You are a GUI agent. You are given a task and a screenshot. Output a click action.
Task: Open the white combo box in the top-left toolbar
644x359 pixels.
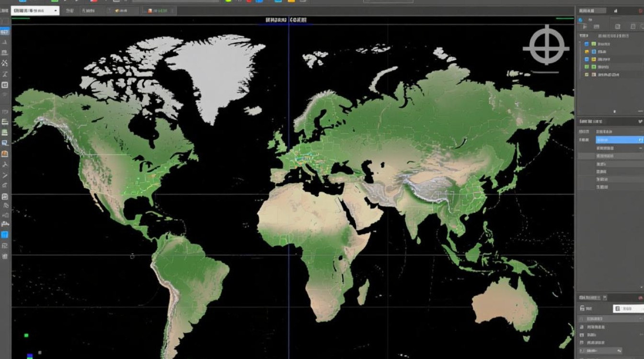35,11
